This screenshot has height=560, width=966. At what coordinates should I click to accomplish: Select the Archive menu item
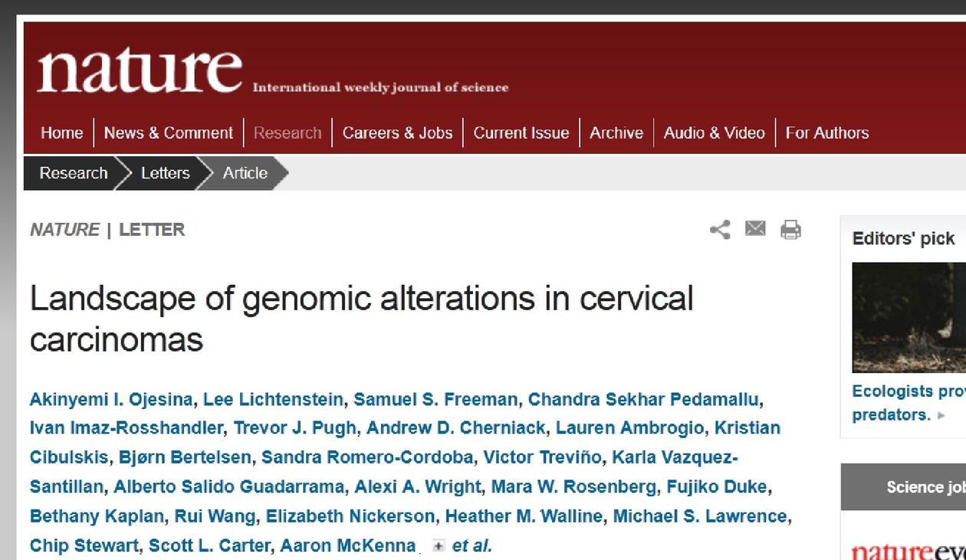click(616, 133)
